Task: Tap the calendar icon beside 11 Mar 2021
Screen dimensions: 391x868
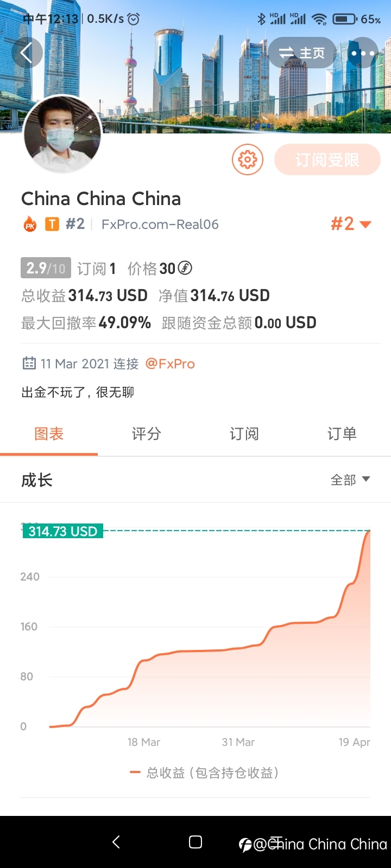Action: click(29, 363)
